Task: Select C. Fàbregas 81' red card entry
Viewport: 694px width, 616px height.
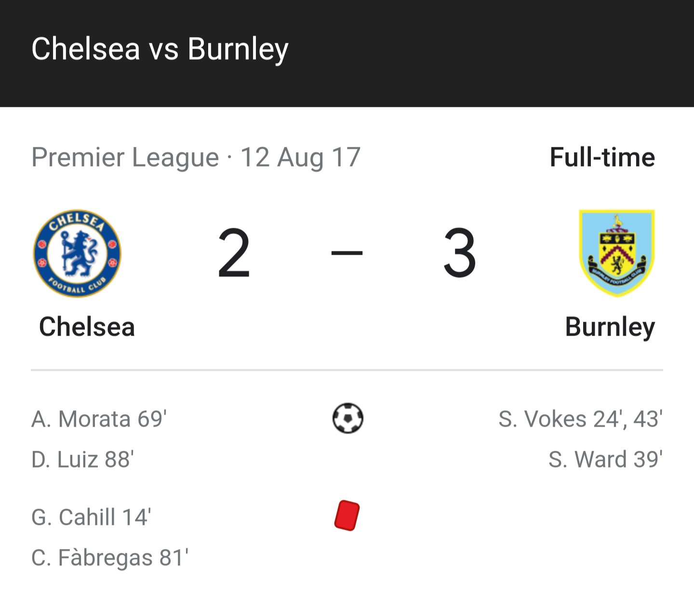Action: click(x=110, y=558)
